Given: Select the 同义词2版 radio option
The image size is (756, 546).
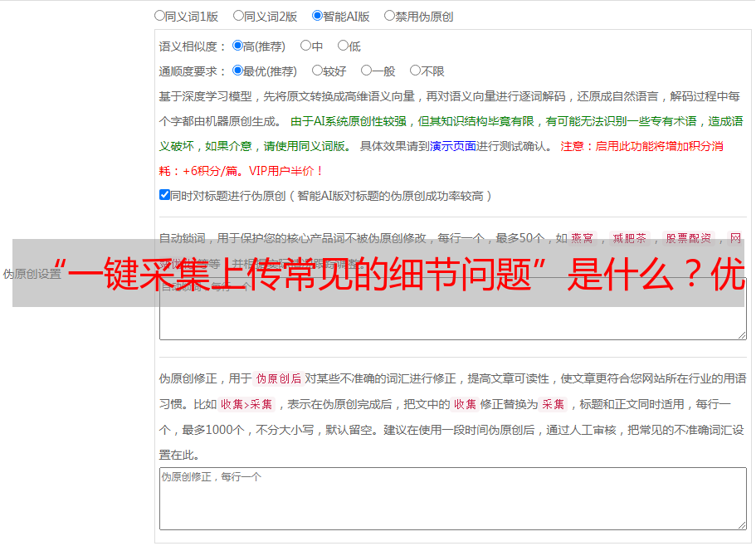Looking at the screenshot, I should [238, 16].
